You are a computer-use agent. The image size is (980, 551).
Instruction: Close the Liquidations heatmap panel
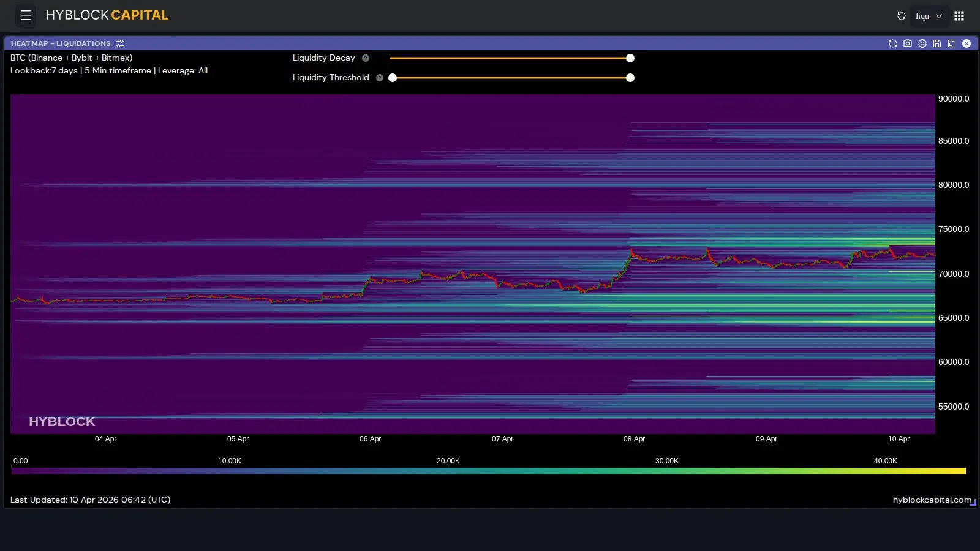[966, 43]
